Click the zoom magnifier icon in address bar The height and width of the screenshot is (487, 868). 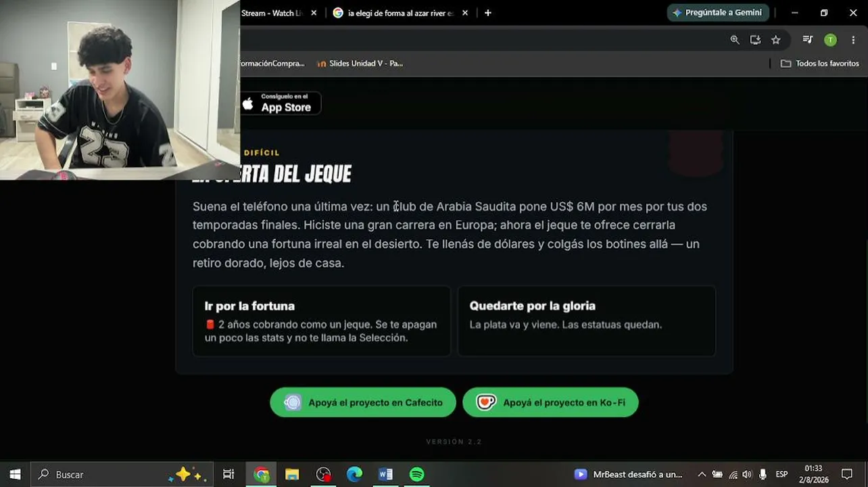tap(735, 40)
